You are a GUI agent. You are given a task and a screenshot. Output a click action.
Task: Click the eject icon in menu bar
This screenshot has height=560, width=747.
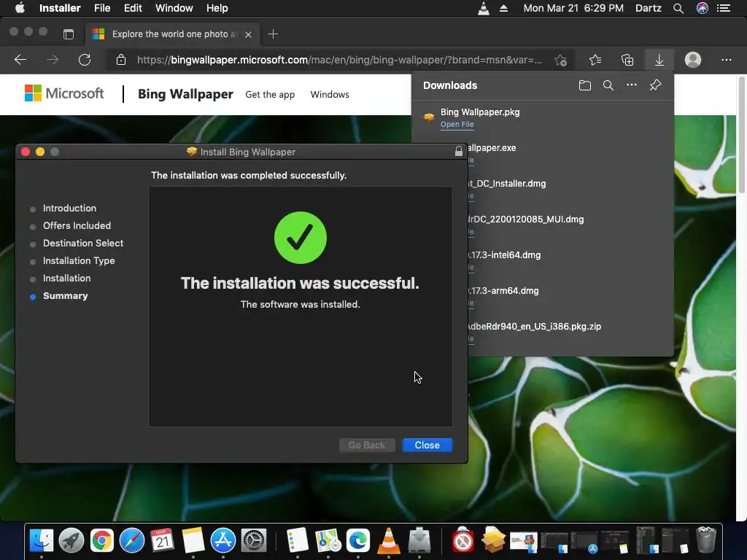point(503,8)
